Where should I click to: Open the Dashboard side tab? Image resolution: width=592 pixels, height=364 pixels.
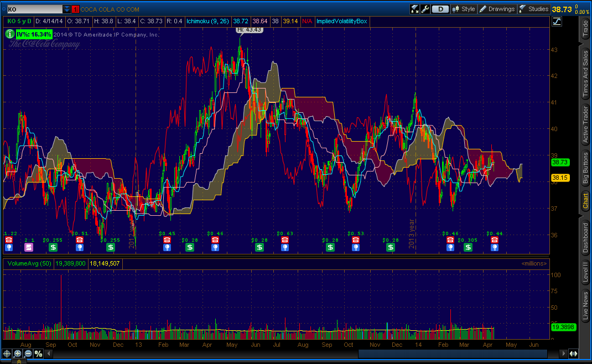click(585, 238)
